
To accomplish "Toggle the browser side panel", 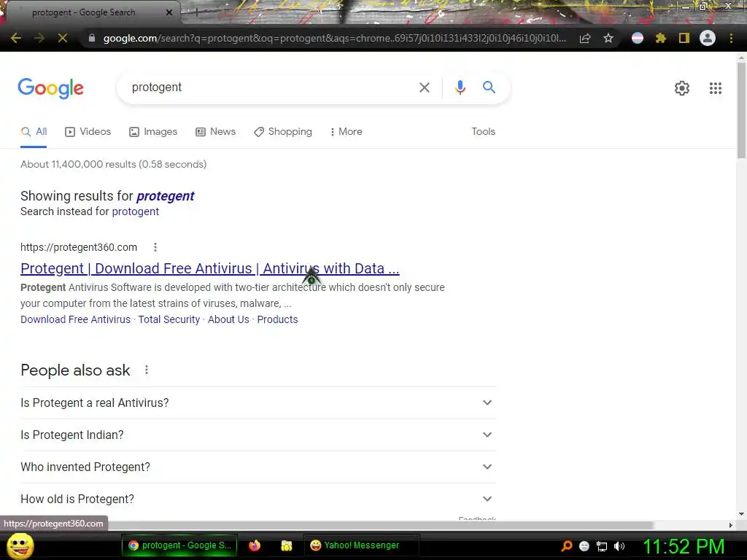I will click(x=684, y=38).
